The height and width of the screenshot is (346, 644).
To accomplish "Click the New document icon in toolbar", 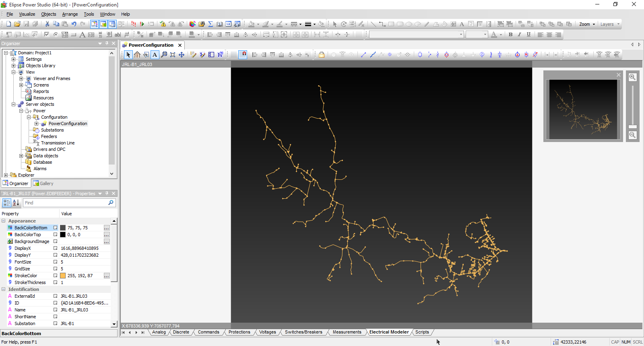I will 8,24.
